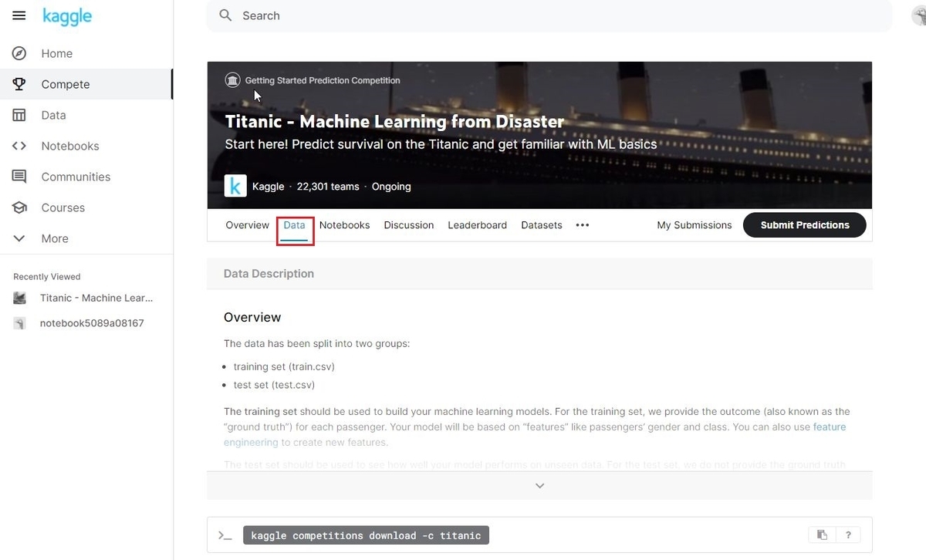Click the competition category building icon

pyautogui.click(x=232, y=80)
